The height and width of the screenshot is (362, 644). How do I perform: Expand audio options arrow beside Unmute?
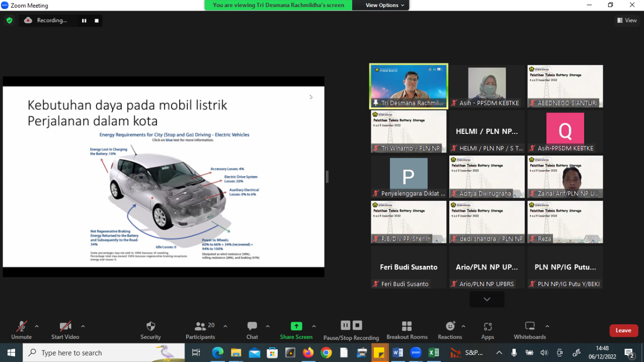click(36, 326)
